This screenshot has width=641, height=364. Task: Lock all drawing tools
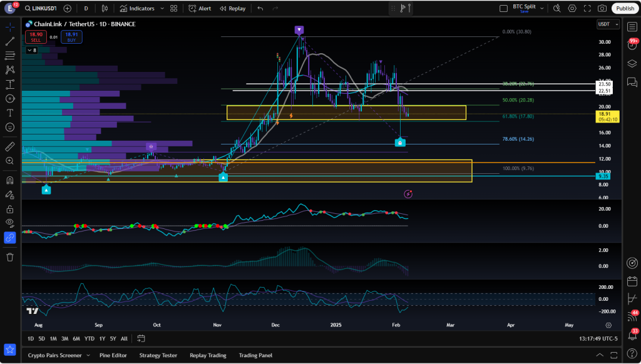(x=10, y=209)
